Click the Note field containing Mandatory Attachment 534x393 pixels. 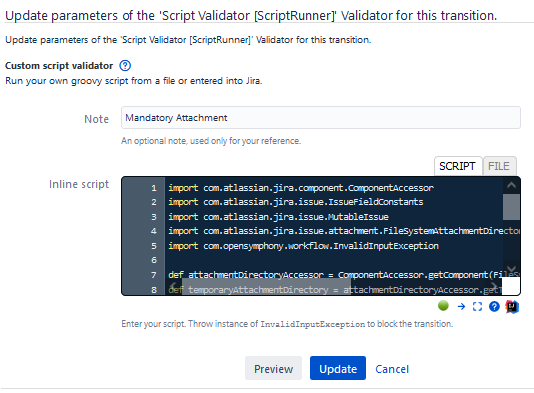[321, 117]
